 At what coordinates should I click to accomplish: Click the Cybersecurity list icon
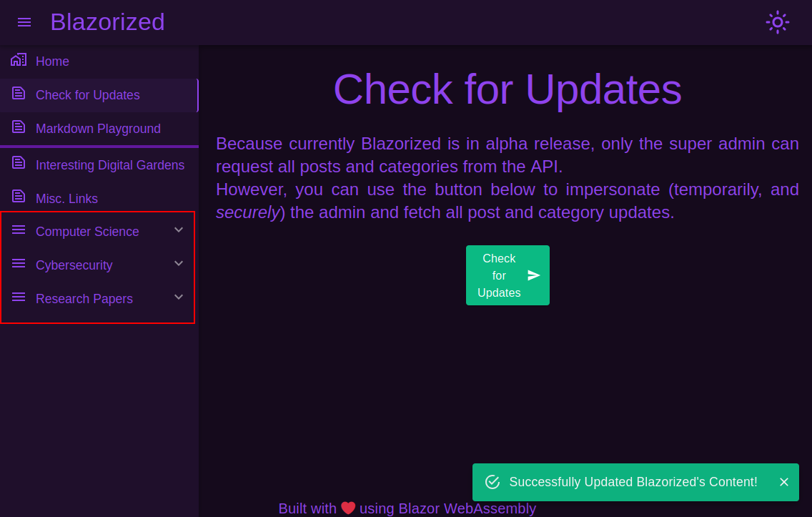click(x=19, y=264)
